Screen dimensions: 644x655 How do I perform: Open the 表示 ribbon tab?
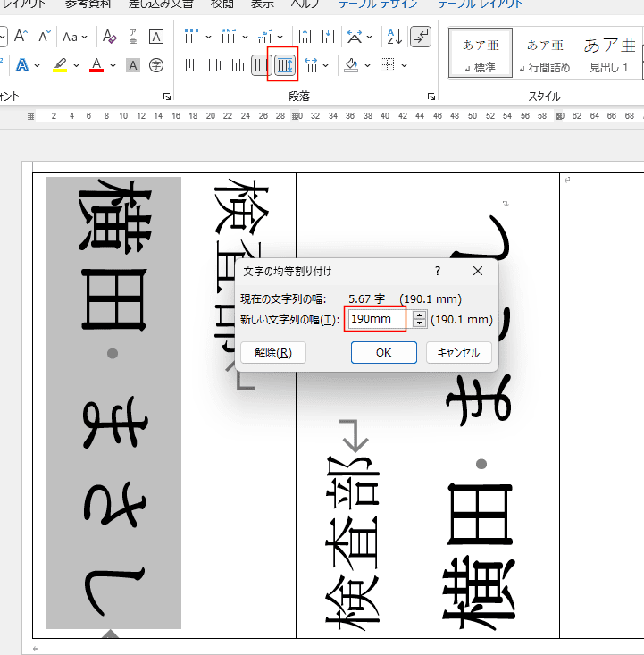pos(263,4)
